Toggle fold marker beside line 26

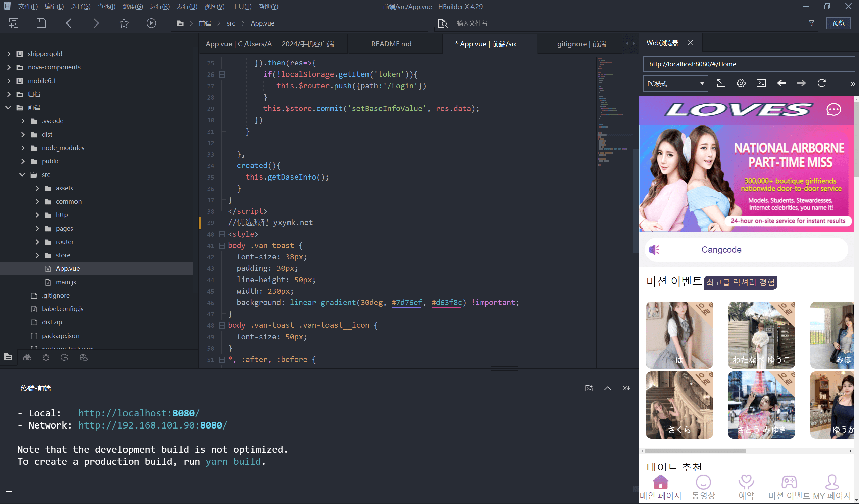tap(222, 74)
